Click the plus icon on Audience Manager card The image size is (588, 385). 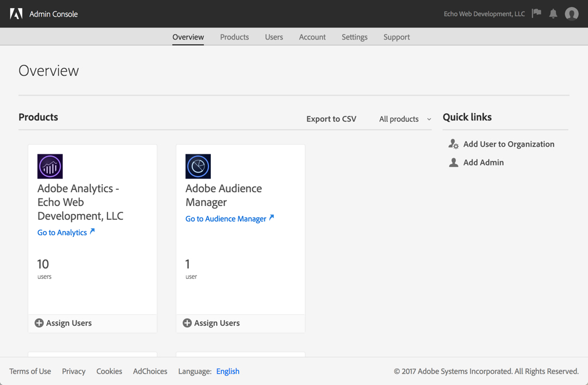click(187, 323)
